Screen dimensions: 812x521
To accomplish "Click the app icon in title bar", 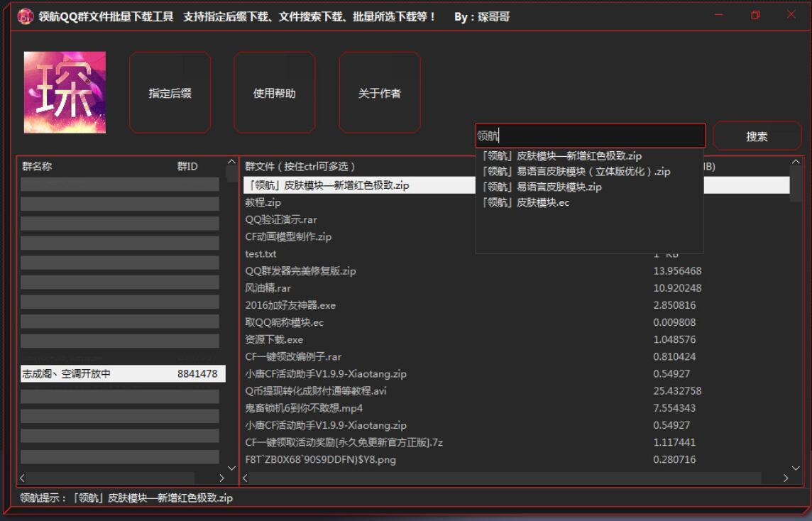I will click(x=26, y=16).
